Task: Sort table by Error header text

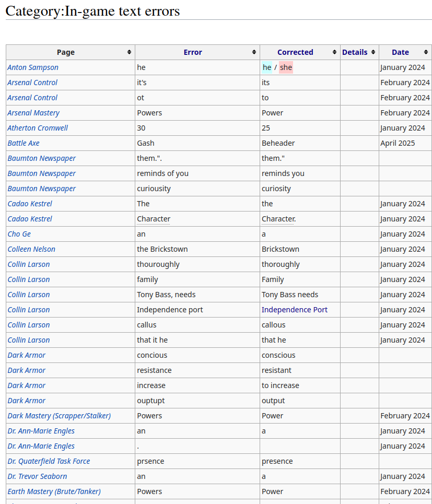Action: pyautogui.click(x=192, y=52)
